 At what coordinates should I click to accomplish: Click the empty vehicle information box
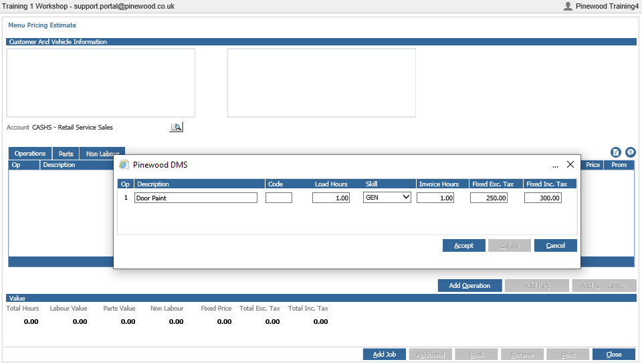(322, 83)
